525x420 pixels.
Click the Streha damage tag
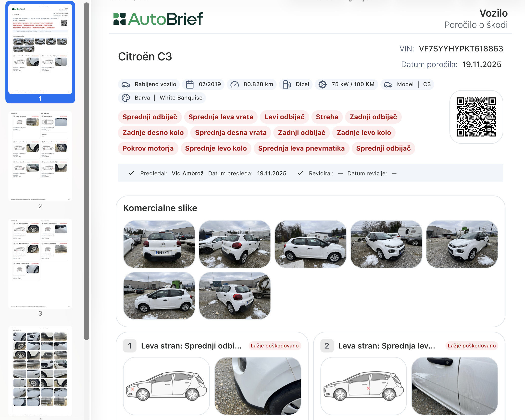click(327, 117)
